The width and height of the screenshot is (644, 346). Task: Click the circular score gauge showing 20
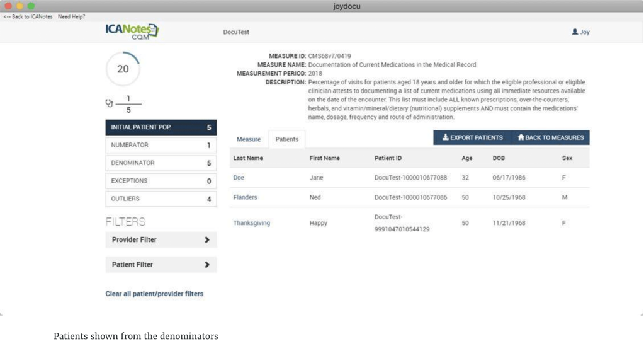click(123, 69)
